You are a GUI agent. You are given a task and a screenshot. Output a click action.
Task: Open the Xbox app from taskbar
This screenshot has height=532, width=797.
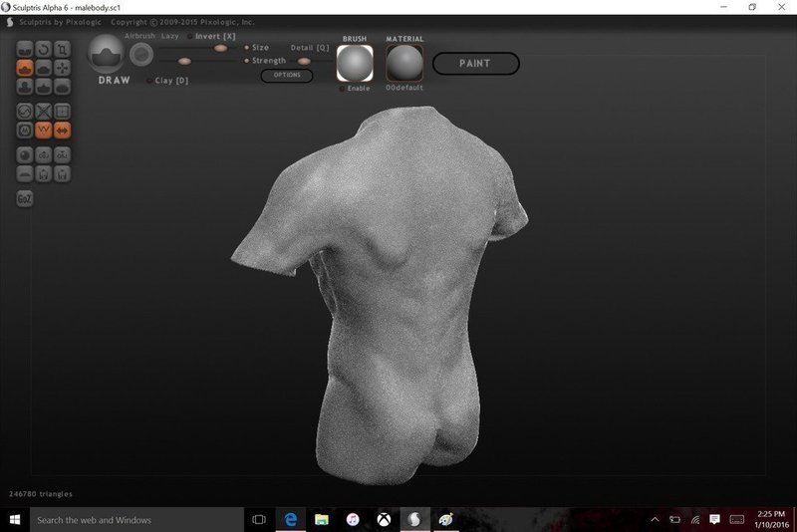(384, 519)
